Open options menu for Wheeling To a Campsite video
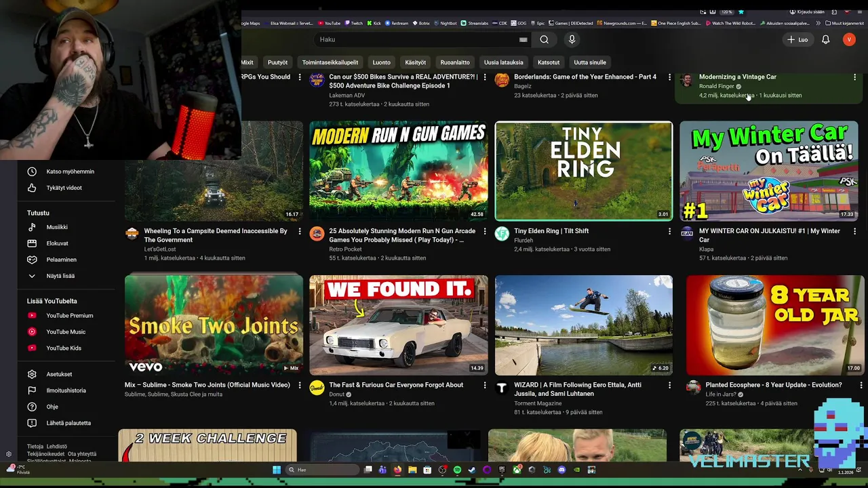Image resolution: width=868 pixels, height=488 pixels. 299,231
